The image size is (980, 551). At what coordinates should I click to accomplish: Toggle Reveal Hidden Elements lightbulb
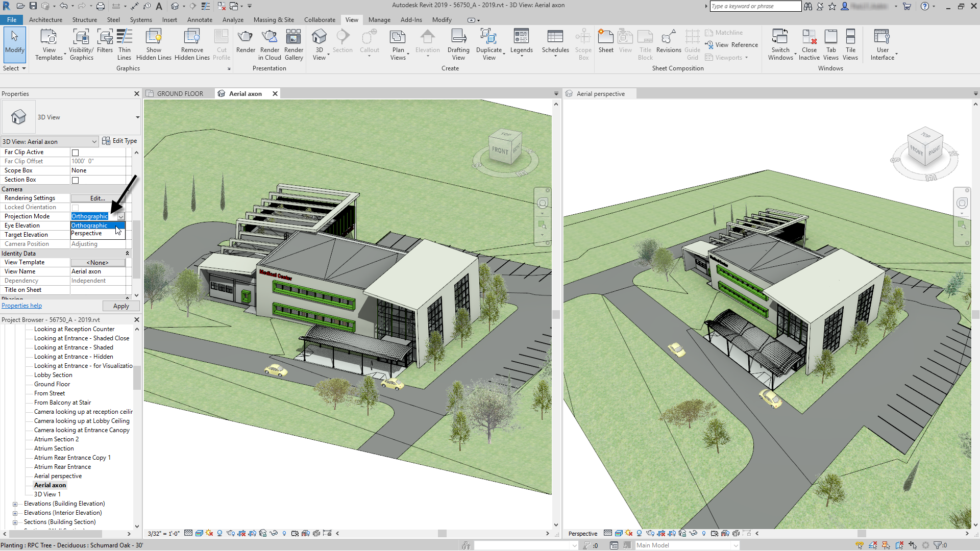(x=284, y=533)
